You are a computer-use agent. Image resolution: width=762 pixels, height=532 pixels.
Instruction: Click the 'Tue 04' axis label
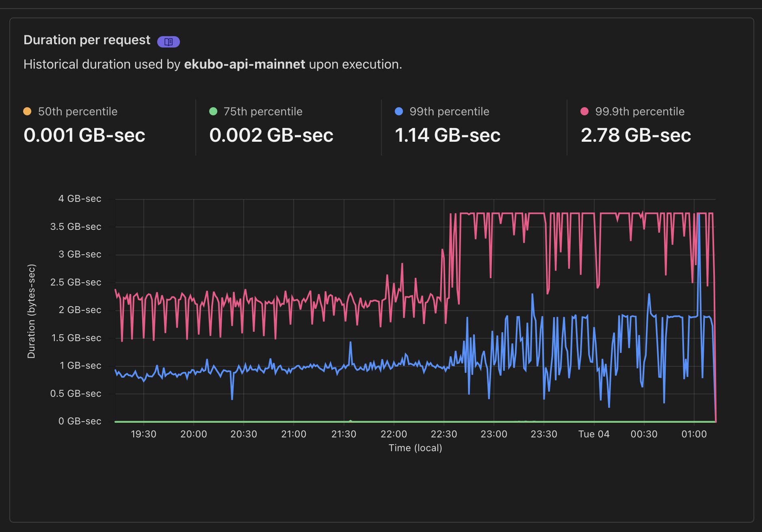594,434
